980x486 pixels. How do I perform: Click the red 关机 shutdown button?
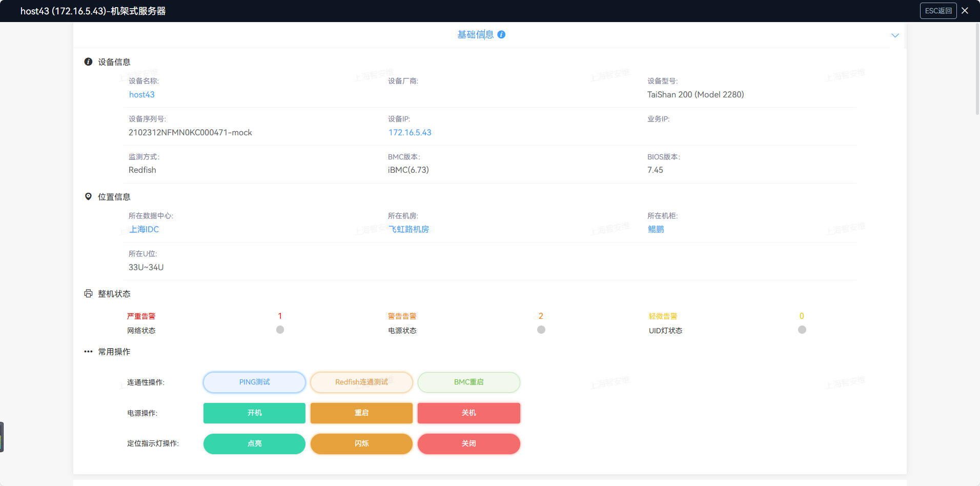[468, 413]
